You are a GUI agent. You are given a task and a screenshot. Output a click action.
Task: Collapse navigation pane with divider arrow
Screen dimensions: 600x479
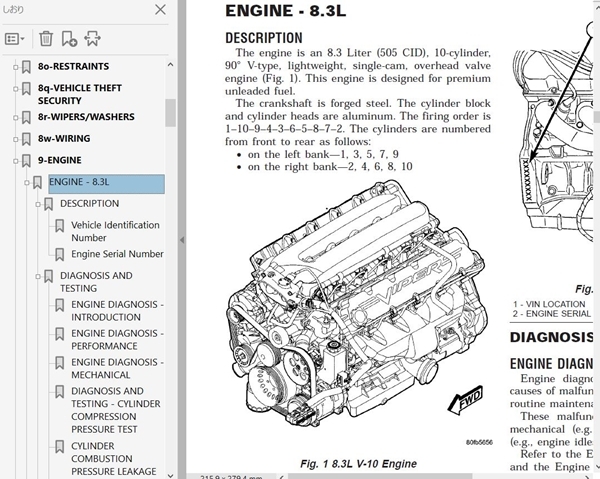pos(182,240)
